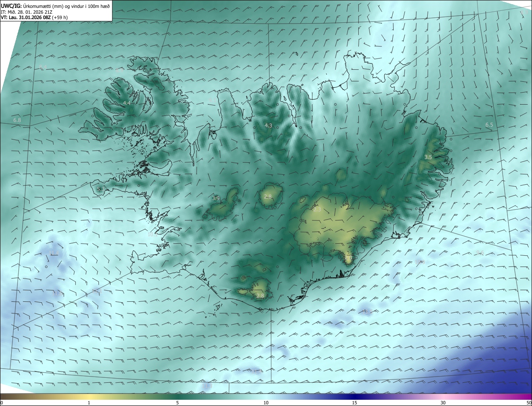Click the pale yellow band of the colorbar
The image size is (532, 406).
[x=89, y=396]
